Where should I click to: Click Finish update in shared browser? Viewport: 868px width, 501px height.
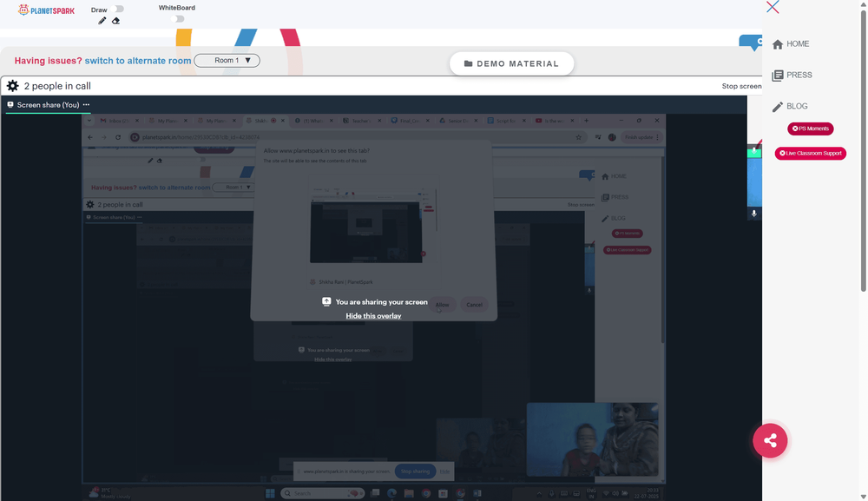pyautogui.click(x=641, y=137)
